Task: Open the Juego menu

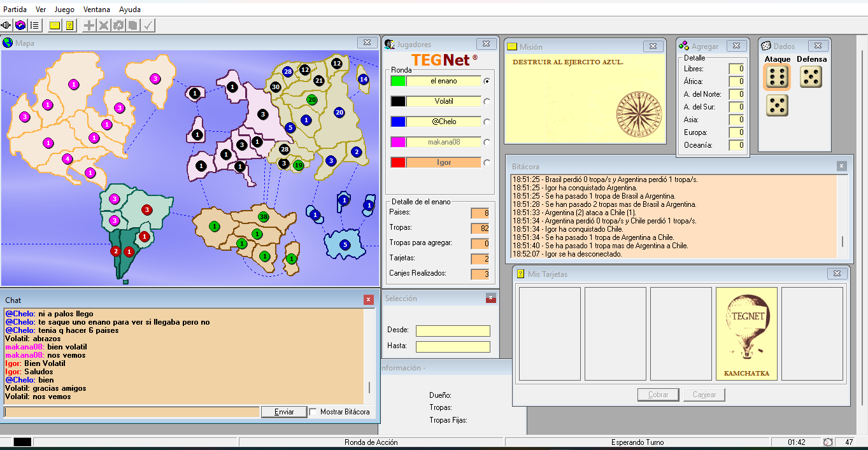Action: pos(64,10)
